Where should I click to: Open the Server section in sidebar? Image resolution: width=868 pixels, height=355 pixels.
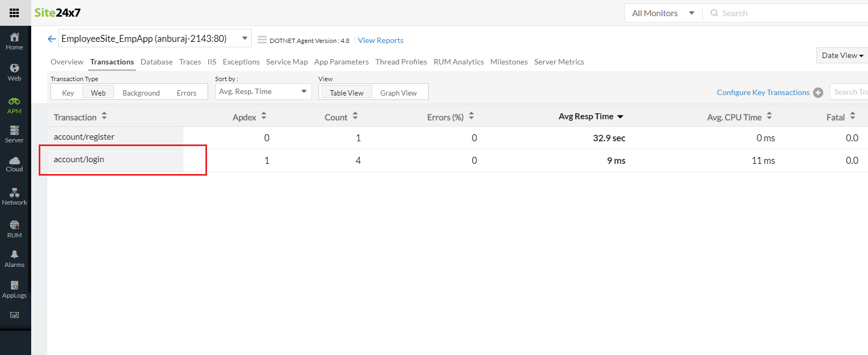pos(15,134)
